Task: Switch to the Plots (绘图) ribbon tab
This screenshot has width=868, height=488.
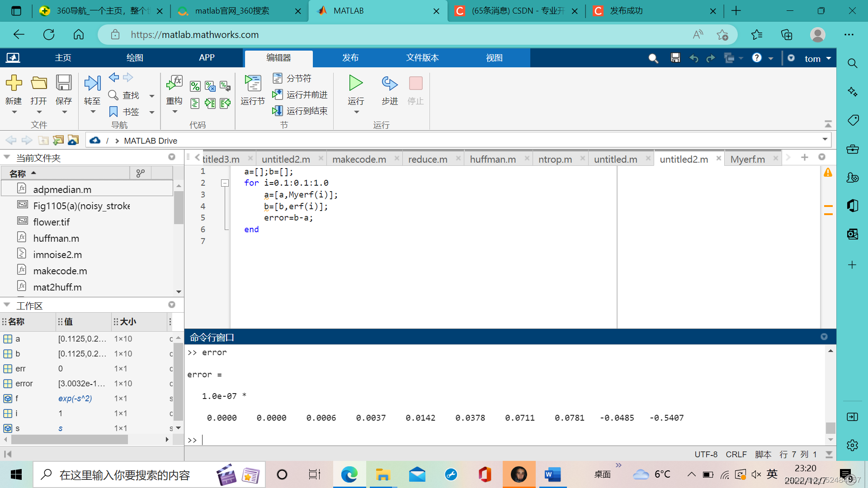Action: [x=135, y=58]
